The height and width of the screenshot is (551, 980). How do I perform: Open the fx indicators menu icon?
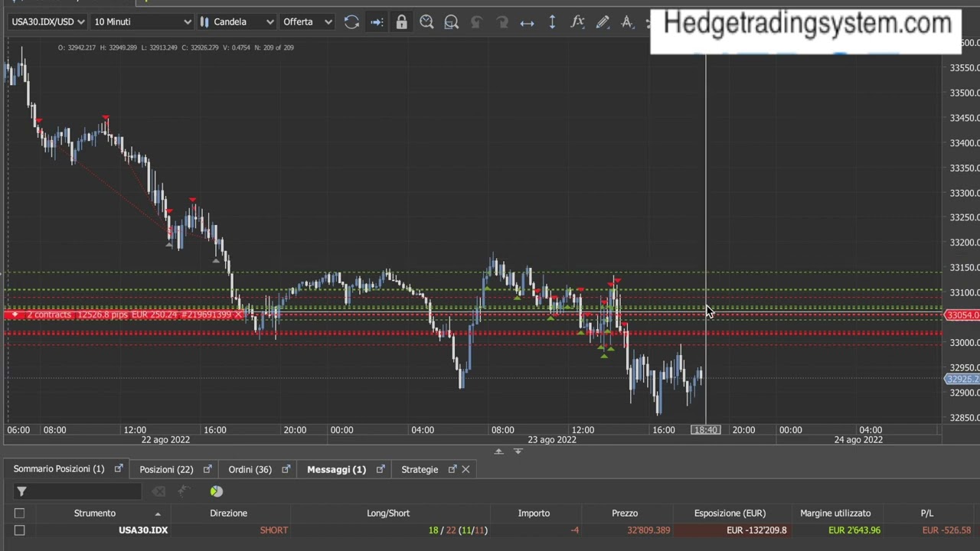577,22
